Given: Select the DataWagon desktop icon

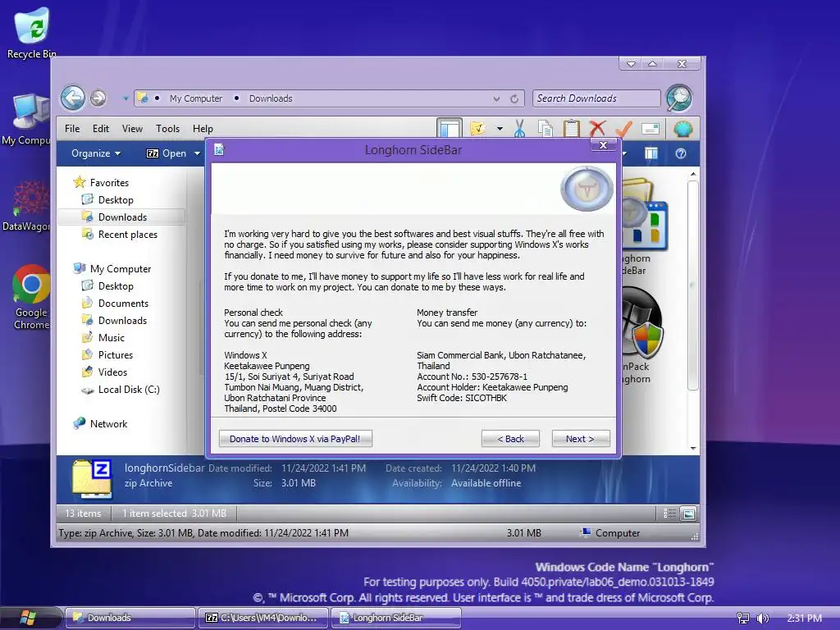Looking at the screenshot, I should pyautogui.click(x=26, y=206).
